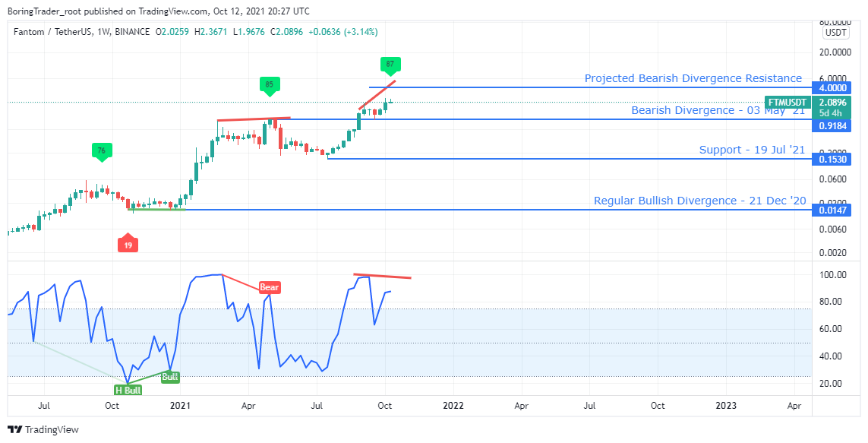Click the TradingView logo at bottom left

coord(43,429)
